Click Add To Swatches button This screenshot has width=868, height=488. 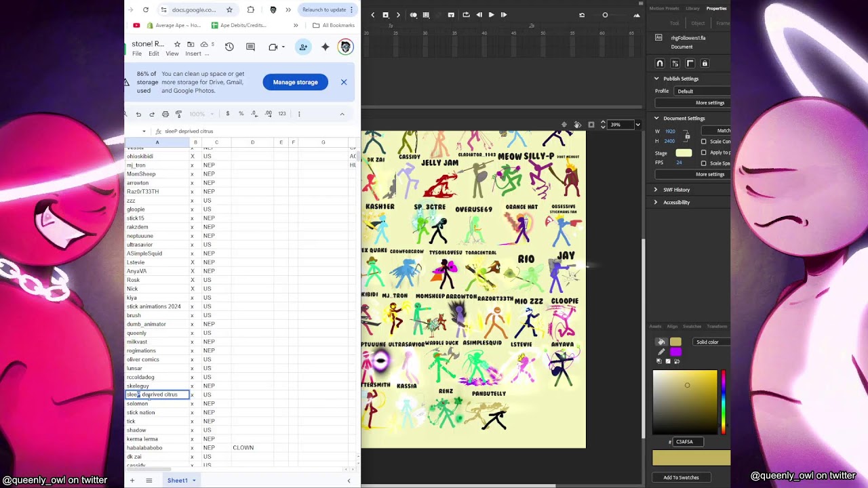(x=681, y=477)
